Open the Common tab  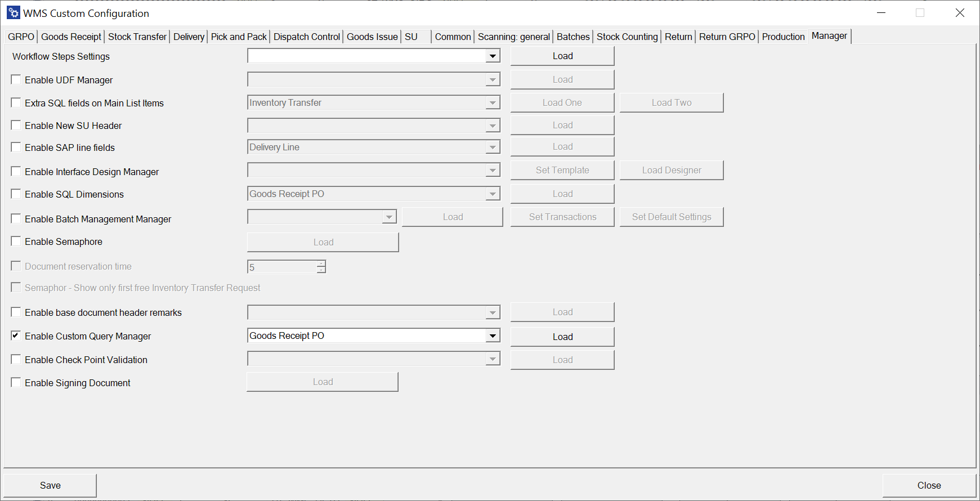click(453, 37)
